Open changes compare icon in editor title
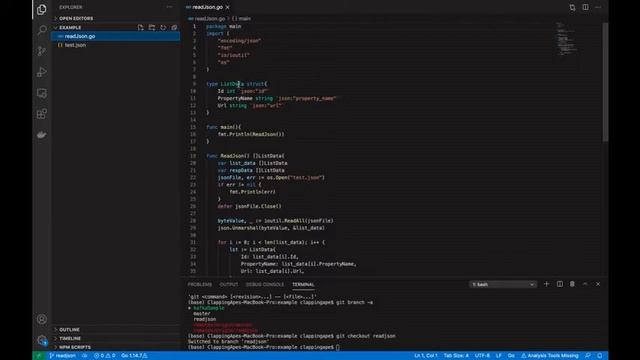Screen dimensions: 640x360 572,7
